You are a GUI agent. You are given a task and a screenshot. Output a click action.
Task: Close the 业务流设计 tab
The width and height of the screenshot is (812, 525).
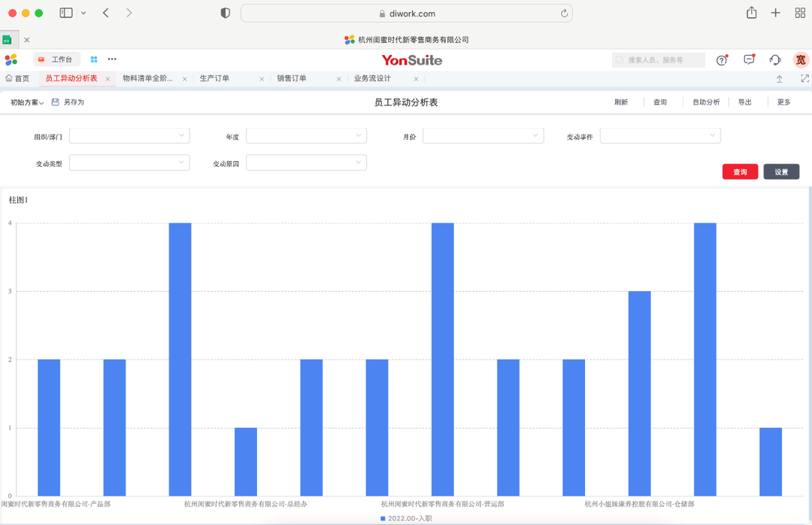click(417, 79)
